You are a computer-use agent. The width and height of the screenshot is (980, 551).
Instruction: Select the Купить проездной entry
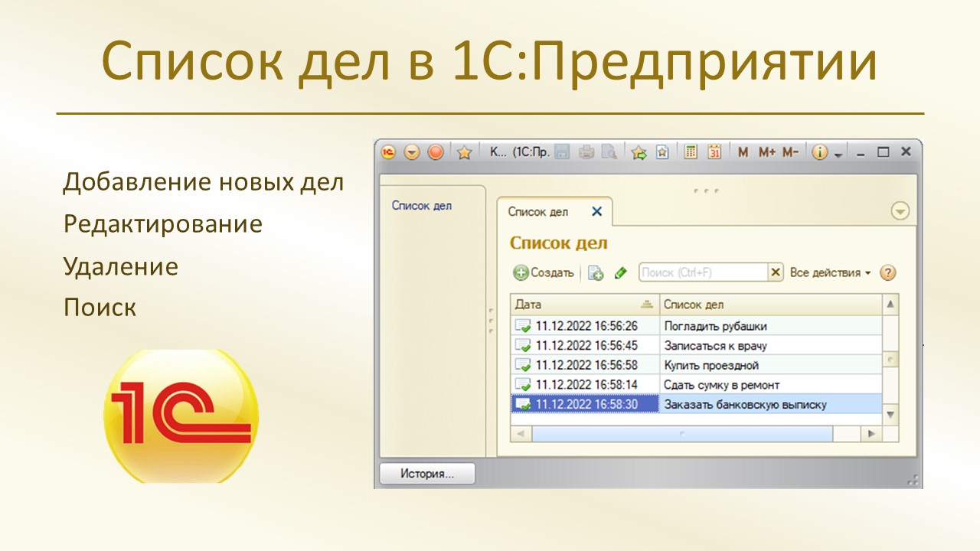(x=711, y=365)
